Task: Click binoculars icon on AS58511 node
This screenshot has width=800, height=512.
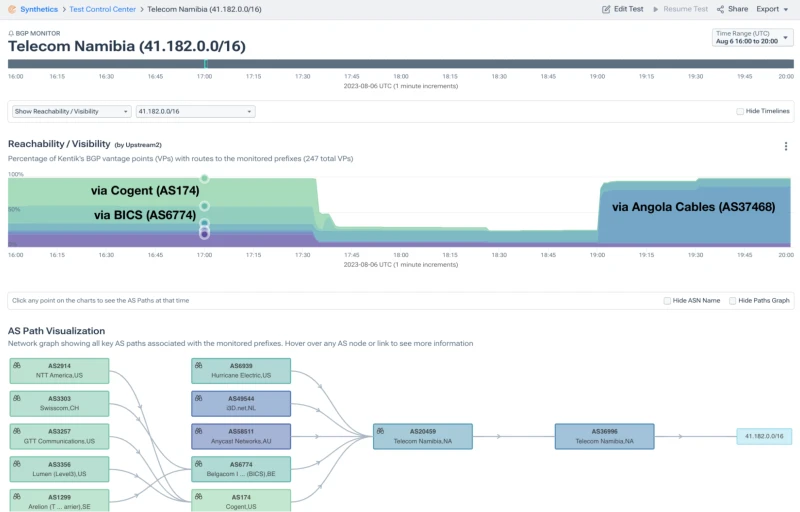Action: pos(198,431)
